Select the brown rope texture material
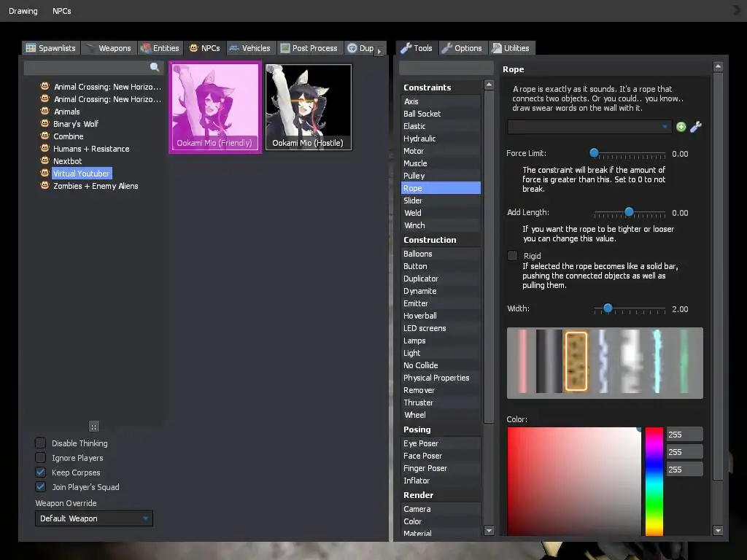Screen dimensions: 747x560 pyautogui.click(x=576, y=362)
